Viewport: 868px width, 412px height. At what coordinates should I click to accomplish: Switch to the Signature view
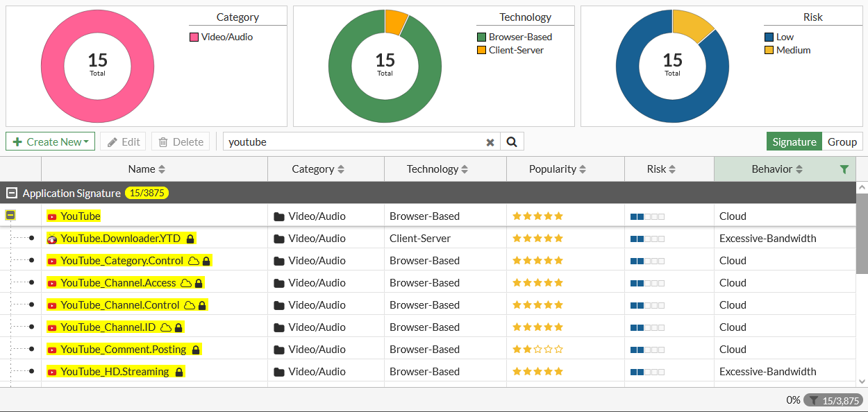(x=794, y=141)
